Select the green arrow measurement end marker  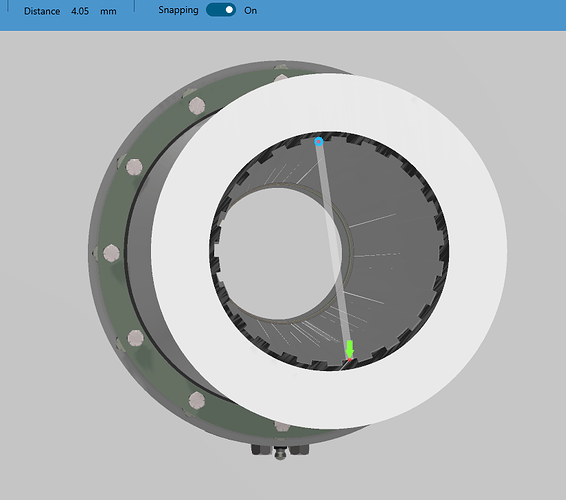point(349,349)
